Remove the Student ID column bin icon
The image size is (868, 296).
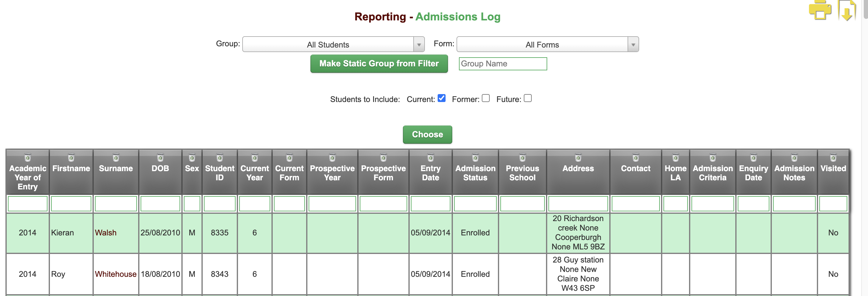(x=220, y=157)
